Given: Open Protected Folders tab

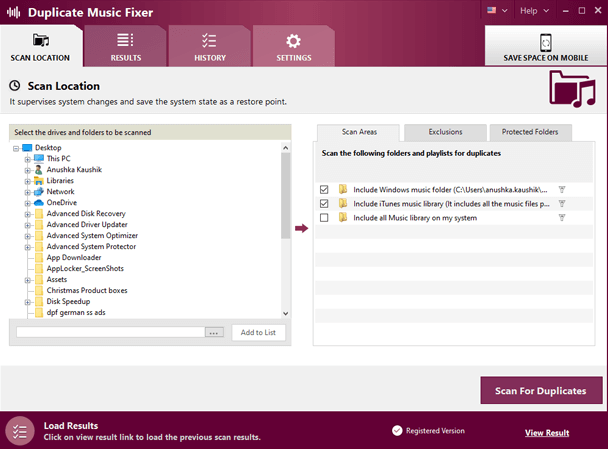Looking at the screenshot, I should [x=530, y=132].
